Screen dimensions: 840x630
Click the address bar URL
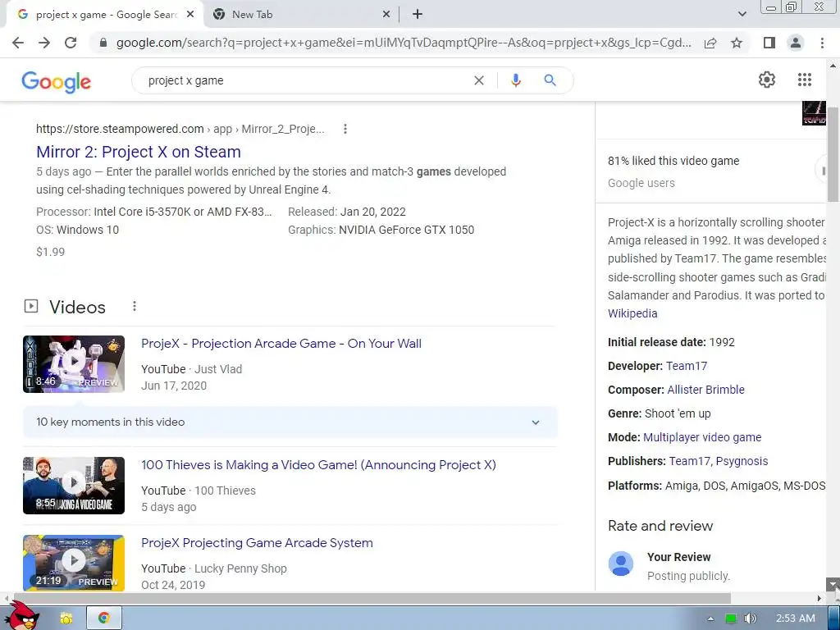403,43
